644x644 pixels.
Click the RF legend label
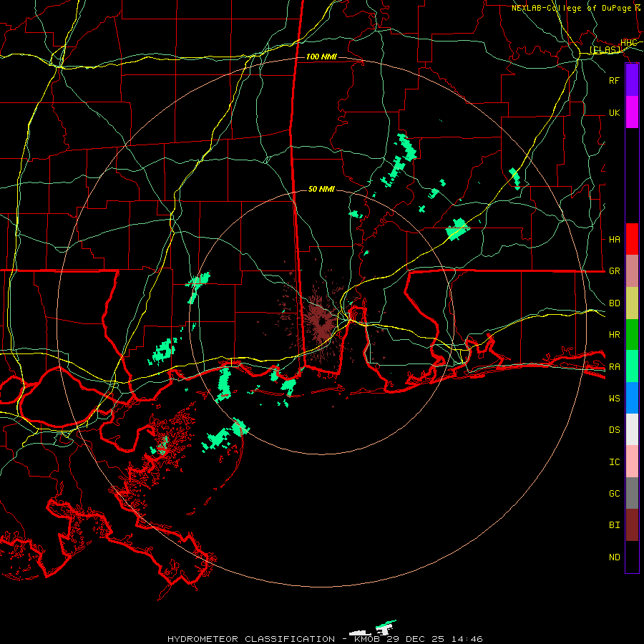[x=615, y=80]
